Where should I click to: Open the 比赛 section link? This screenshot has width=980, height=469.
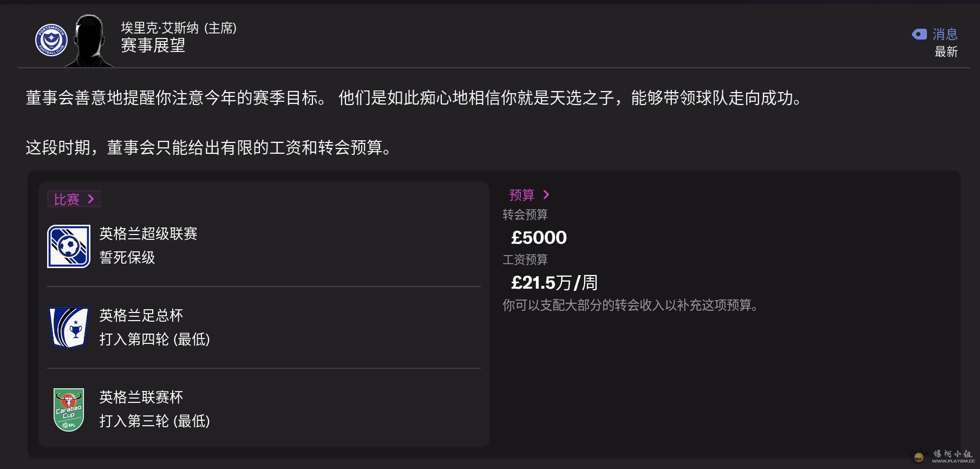[x=67, y=199]
